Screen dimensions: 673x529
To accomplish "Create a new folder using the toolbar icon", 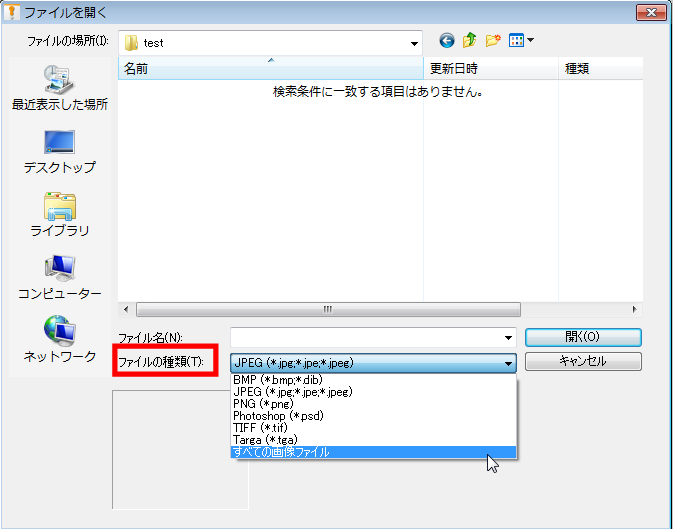I will click(x=493, y=41).
